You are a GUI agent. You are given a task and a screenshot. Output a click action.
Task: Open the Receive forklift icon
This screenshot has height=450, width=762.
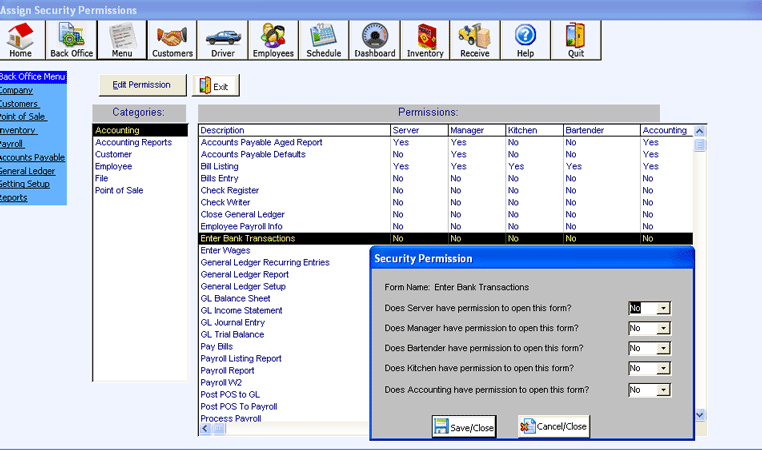point(475,40)
